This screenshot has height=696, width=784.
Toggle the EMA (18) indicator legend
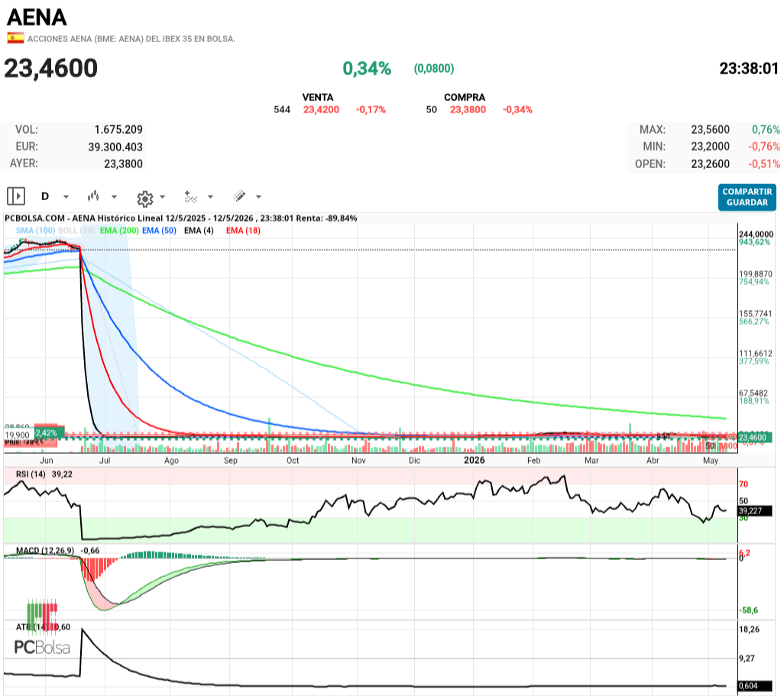coord(243,231)
